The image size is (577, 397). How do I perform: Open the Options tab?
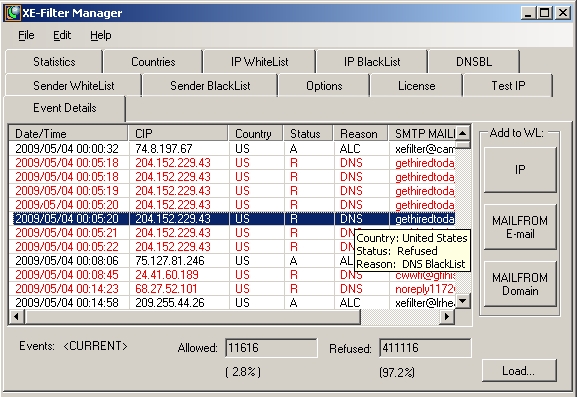click(324, 86)
